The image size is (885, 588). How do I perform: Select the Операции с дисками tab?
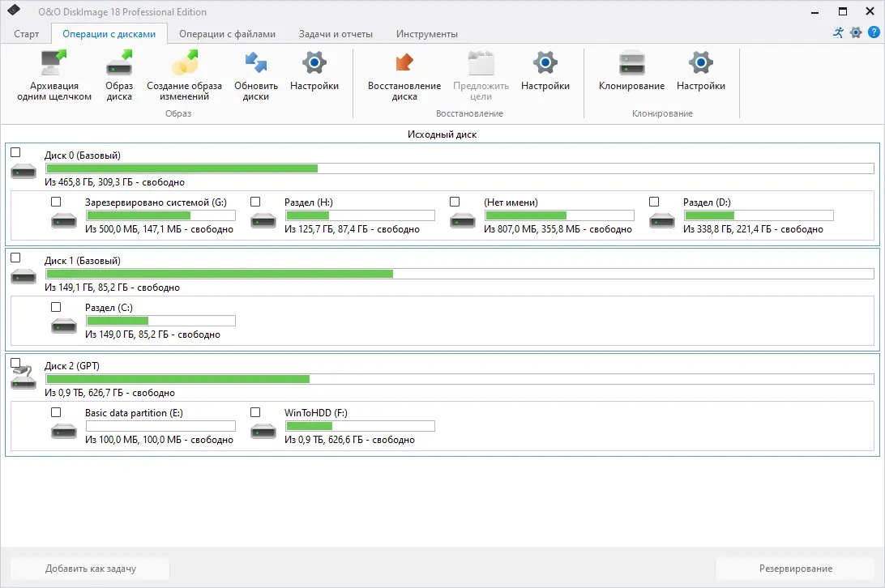tap(109, 34)
